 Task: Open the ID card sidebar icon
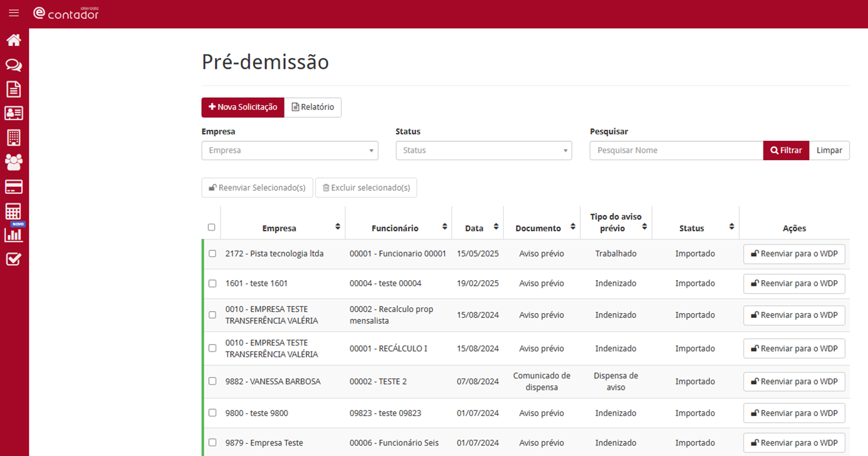click(x=14, y=113)
